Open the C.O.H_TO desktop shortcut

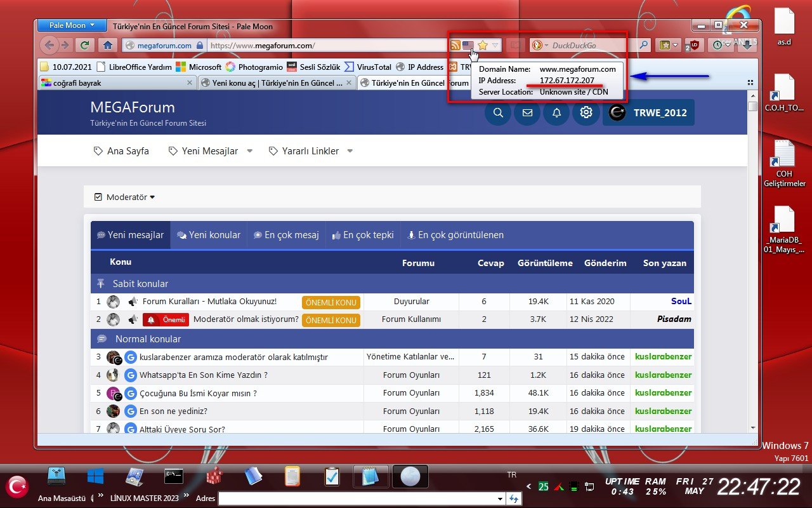[x=784, y=93]
